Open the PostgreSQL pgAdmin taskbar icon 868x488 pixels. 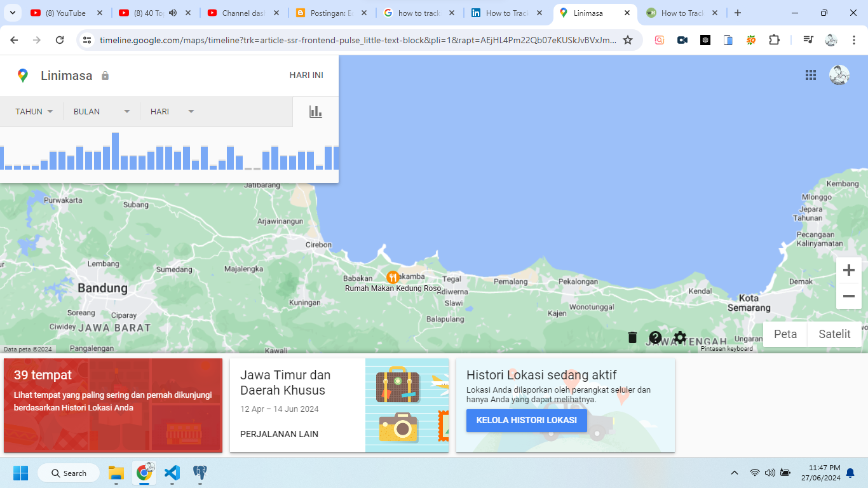(x=200, y=473)
